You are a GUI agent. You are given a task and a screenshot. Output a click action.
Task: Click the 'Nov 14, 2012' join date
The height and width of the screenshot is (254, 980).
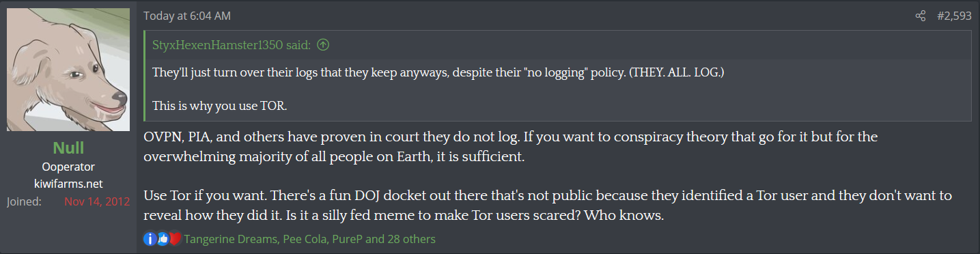coord(97,202)
